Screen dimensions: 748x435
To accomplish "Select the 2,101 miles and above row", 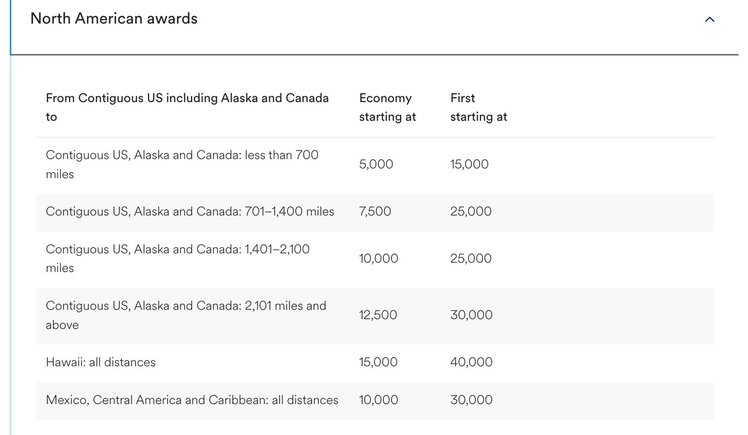I will (x=375, y=316).
